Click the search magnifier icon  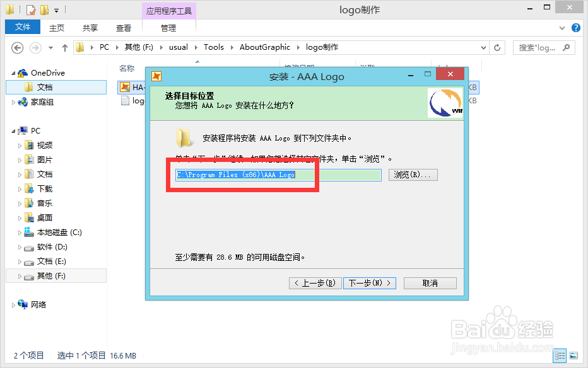(566, 47)
